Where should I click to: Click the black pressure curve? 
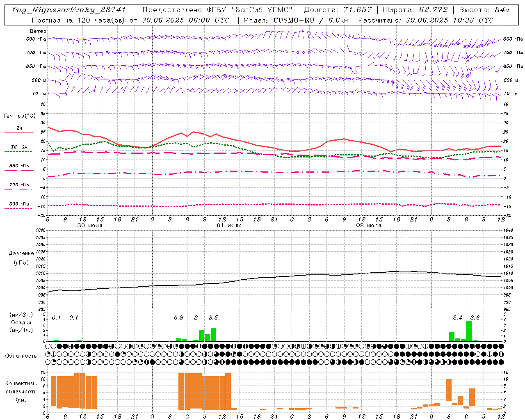point(274,277)
